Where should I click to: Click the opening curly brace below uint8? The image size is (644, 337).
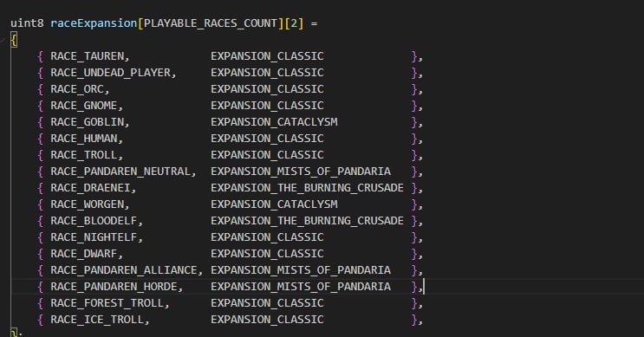tap(14, 40)
